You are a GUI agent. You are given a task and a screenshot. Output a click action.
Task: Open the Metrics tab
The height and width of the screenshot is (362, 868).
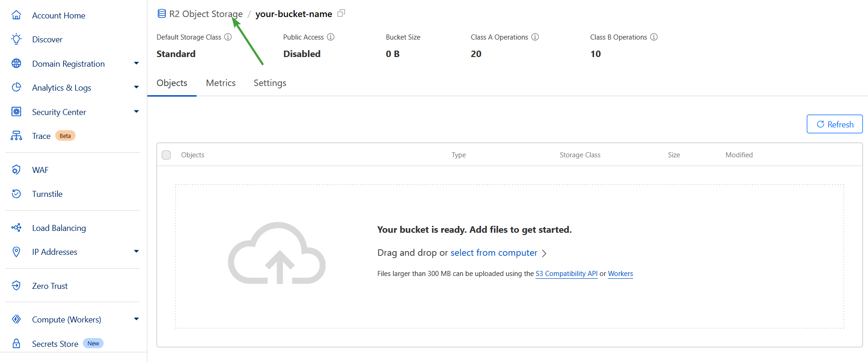221,83
